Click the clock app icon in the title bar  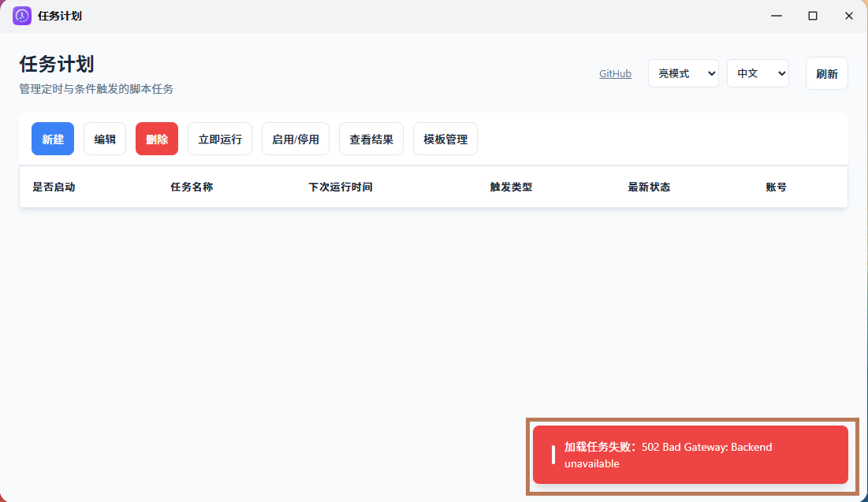[21, 16]
